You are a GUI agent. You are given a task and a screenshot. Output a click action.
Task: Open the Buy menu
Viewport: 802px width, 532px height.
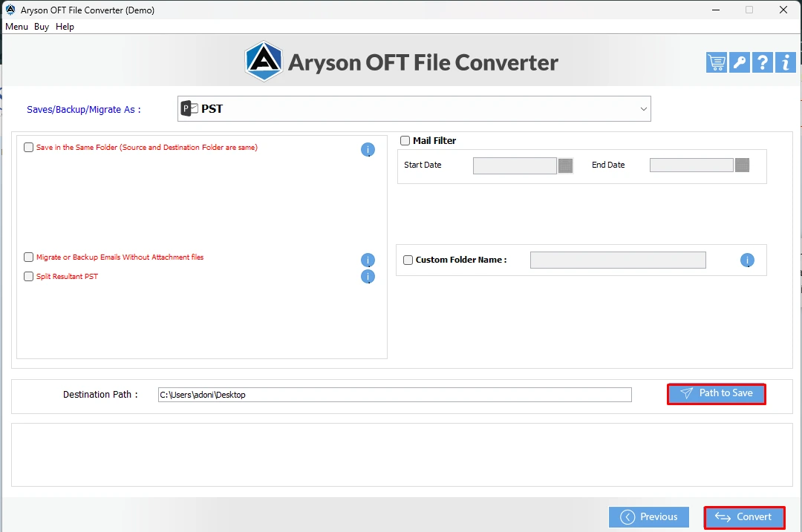point(42,27)
